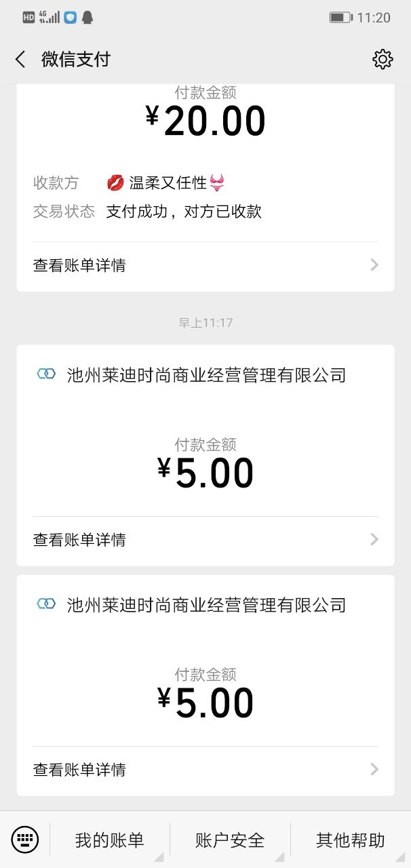Screen dimensions: 411x868
Task: Open WeChat Pay settings gear
Action: 383,60
